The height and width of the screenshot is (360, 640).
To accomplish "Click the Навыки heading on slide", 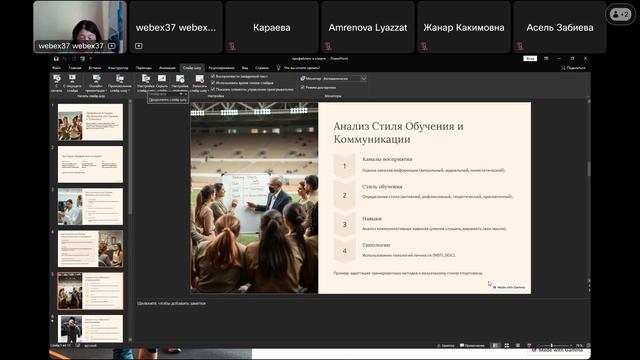I will tap(371, 219).
